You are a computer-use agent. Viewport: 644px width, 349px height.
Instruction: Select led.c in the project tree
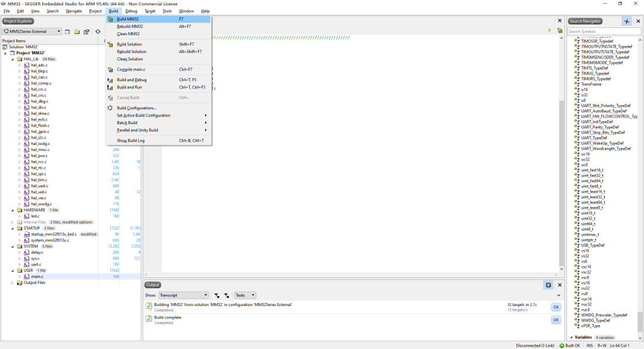point(35,216)
